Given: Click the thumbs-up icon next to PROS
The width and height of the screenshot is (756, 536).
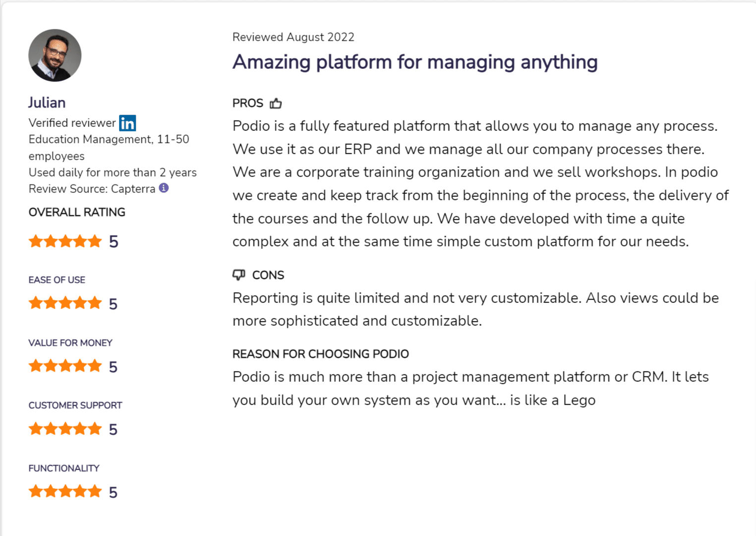Looking at the screenshot, I should 276,103.
